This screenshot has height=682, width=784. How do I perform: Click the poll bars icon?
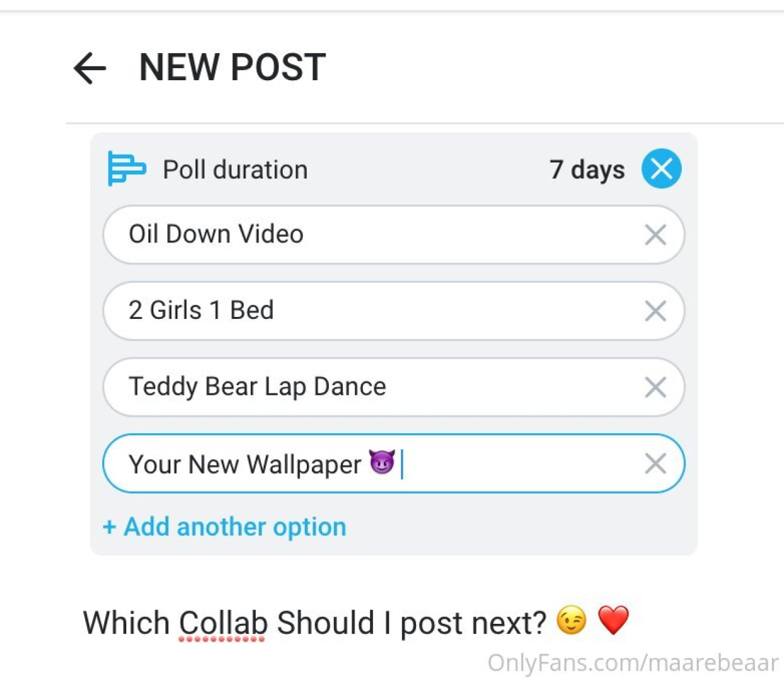click(x=126, y=169)
